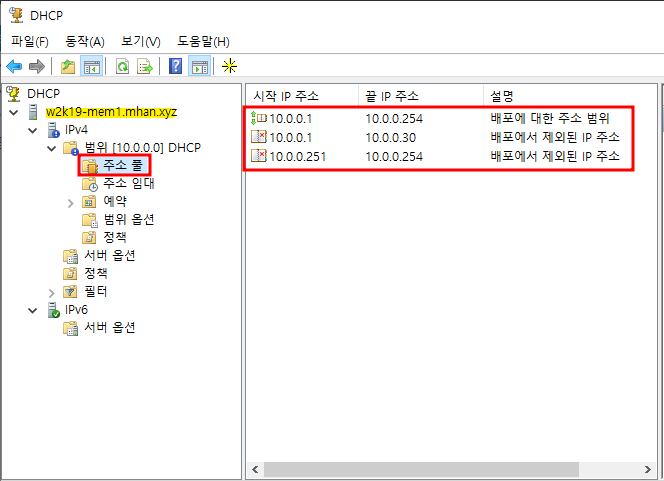The height and width of the screenshot is (481, 664).
Task: Select the 주소 임대 tree item
Action: 129,183
